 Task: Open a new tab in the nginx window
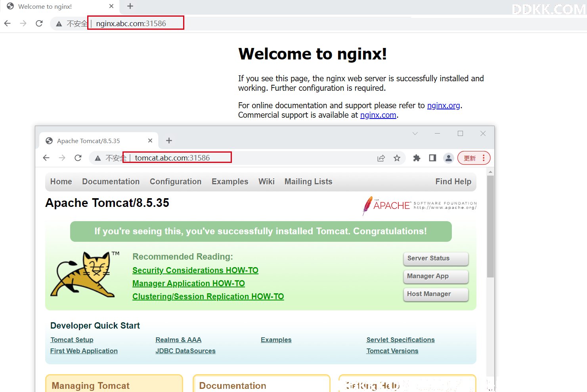click(130, 6)
